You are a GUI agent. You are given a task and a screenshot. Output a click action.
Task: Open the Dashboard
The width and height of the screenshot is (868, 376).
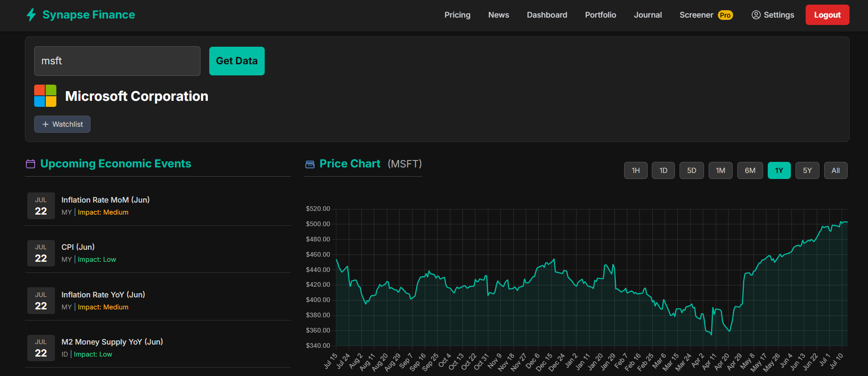coord(547,15)
